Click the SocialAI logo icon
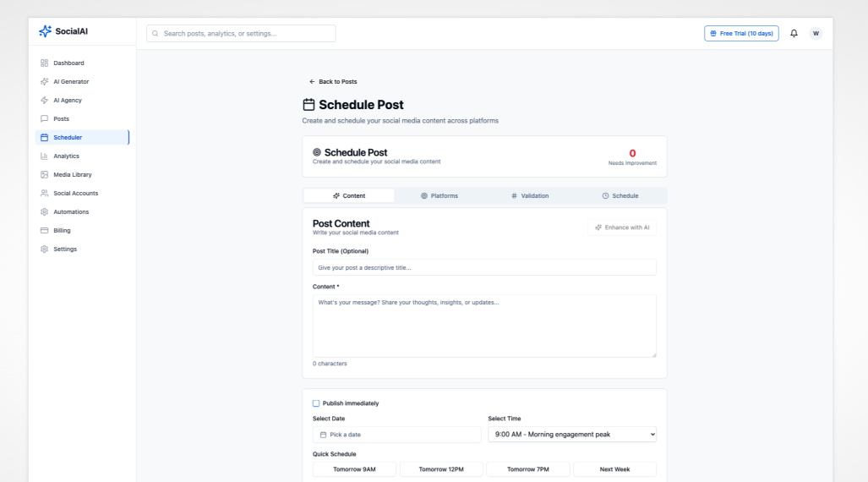This screenshot has width=868, height=482. pos(46,31)
